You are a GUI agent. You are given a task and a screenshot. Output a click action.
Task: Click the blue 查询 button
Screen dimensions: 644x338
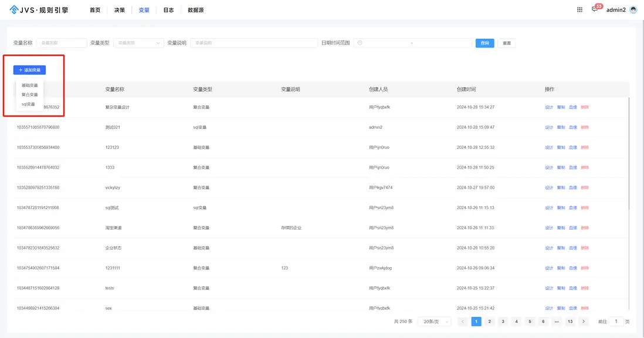[x=484, y=43]
